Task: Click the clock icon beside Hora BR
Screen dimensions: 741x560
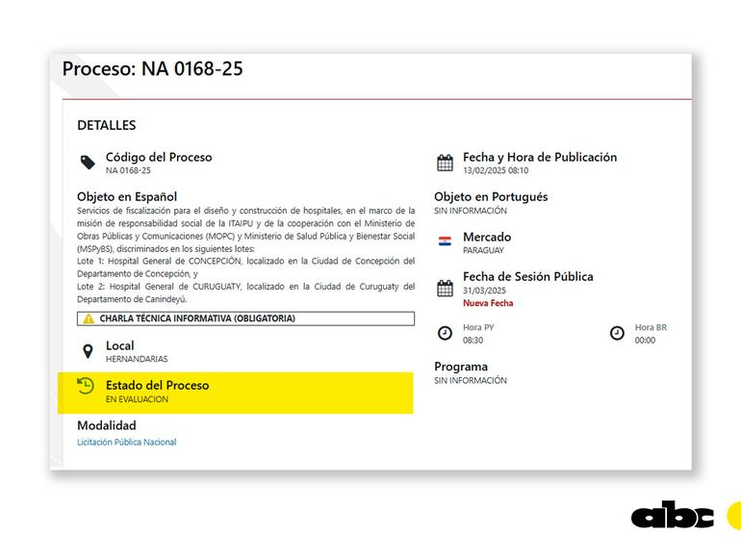Action: coord(617,333)
